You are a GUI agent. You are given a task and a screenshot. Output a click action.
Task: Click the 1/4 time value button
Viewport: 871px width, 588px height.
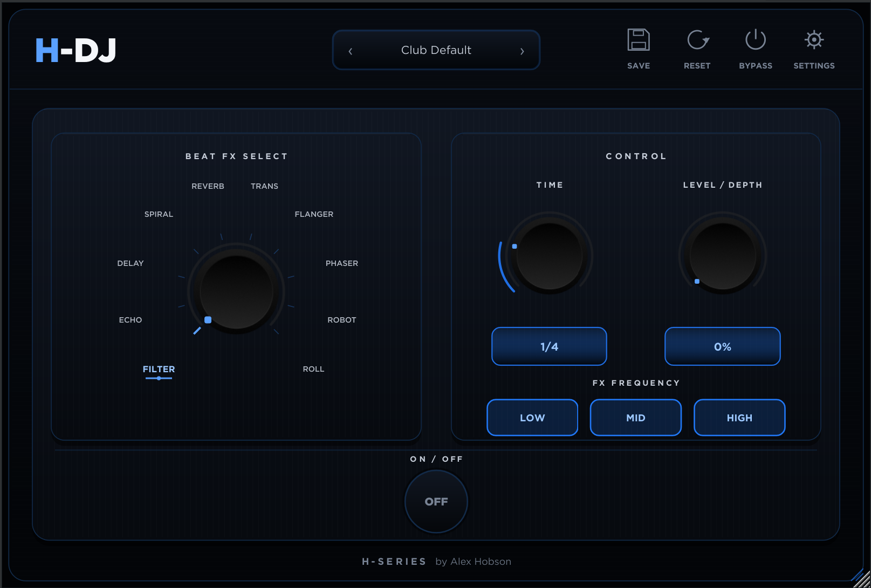pos(549,346)
